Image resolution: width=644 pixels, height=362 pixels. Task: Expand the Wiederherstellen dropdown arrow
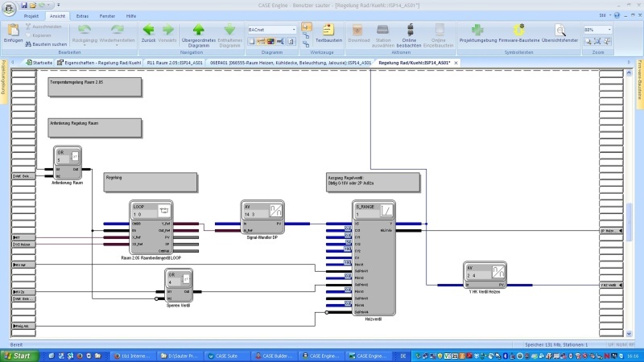click(x=117, y=45)
